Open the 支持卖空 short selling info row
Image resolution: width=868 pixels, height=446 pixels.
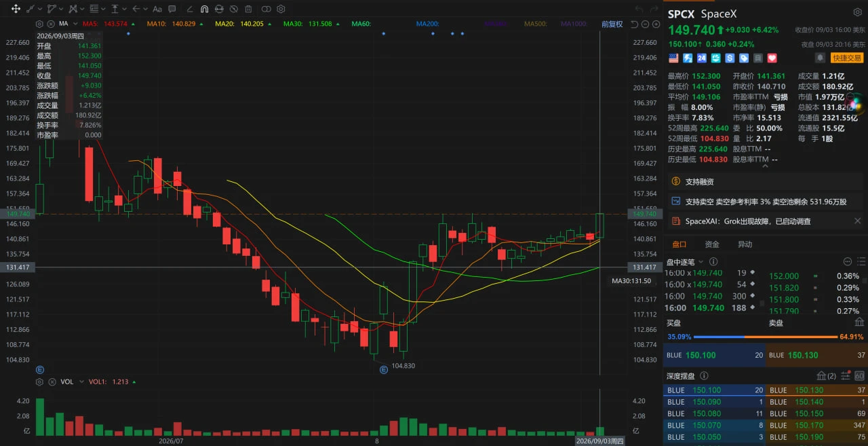pyautogui.click(x=765, y=202)
